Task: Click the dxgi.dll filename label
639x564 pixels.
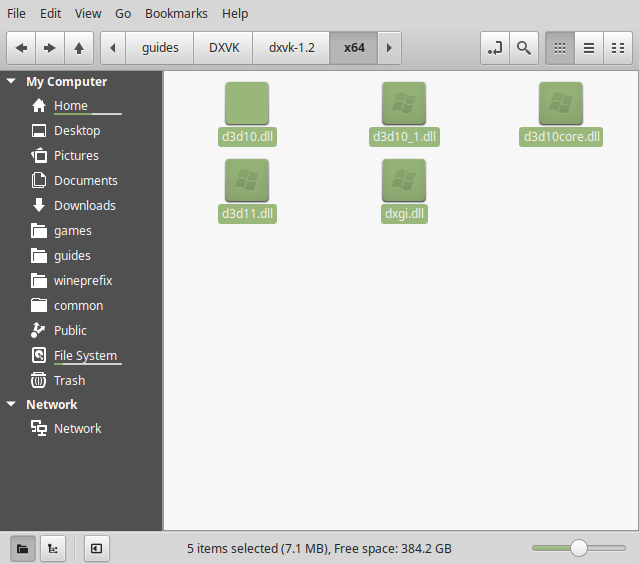Action: pyautogui.click(x=404, y=214)
